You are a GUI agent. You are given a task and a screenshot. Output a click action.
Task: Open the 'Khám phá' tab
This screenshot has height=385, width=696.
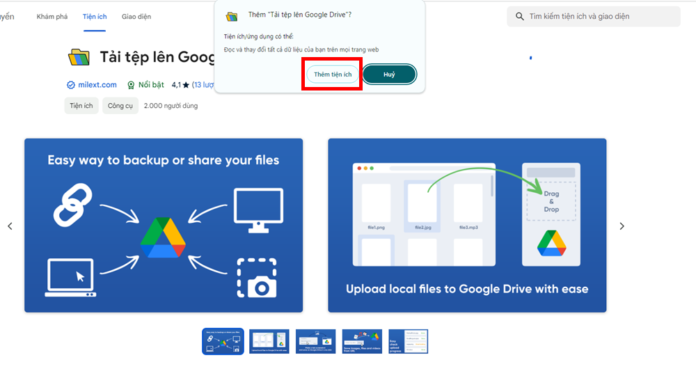pyautogui.click(x=52, y=16)
